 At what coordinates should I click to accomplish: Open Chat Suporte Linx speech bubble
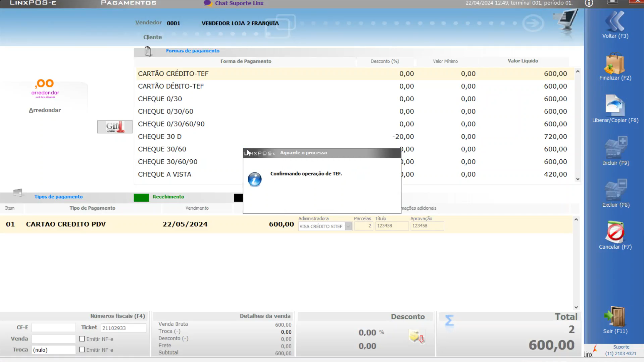[x=208, y=3]
